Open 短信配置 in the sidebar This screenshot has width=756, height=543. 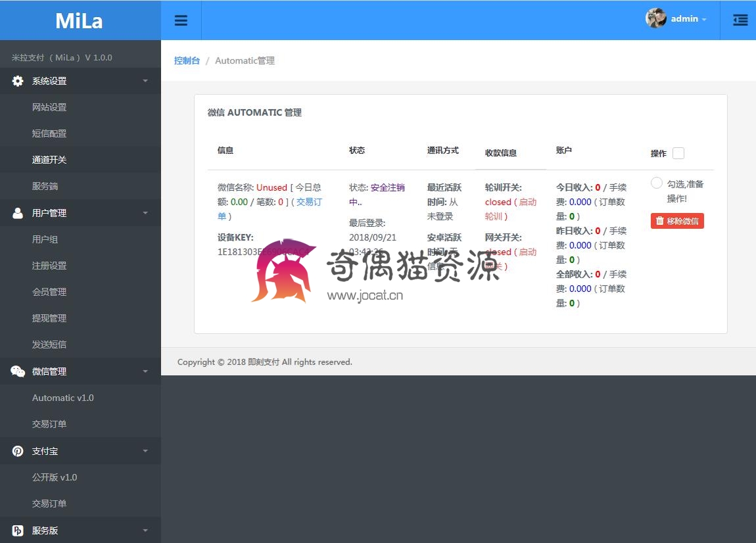(49, 133)
